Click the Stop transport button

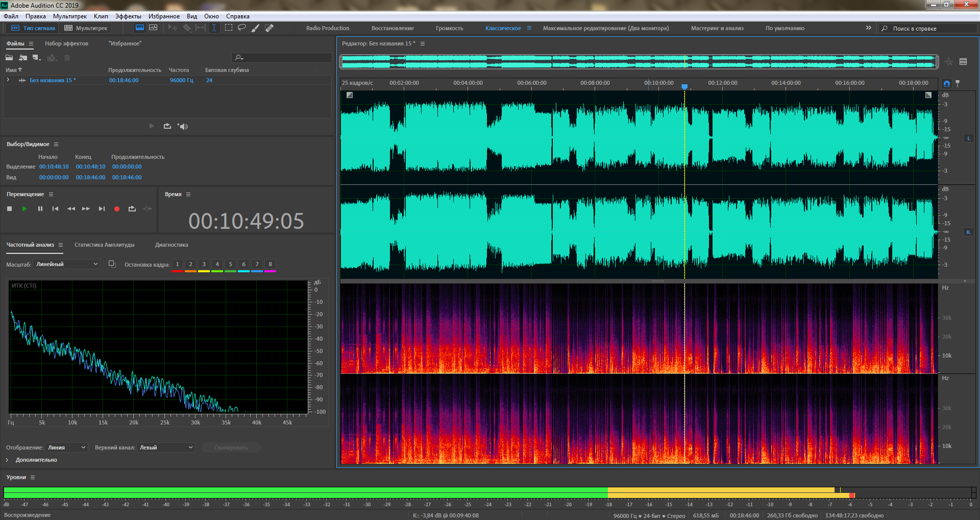pos(9,209)
